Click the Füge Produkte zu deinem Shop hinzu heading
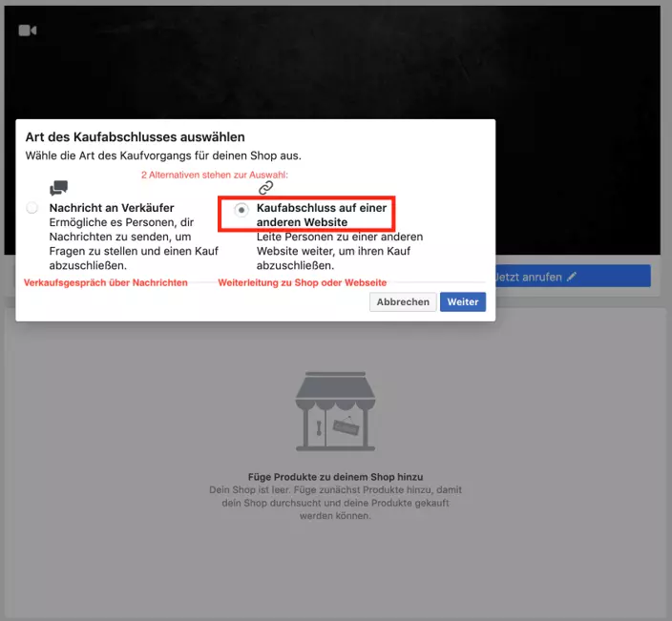672x621 pixels. (336, 477)
